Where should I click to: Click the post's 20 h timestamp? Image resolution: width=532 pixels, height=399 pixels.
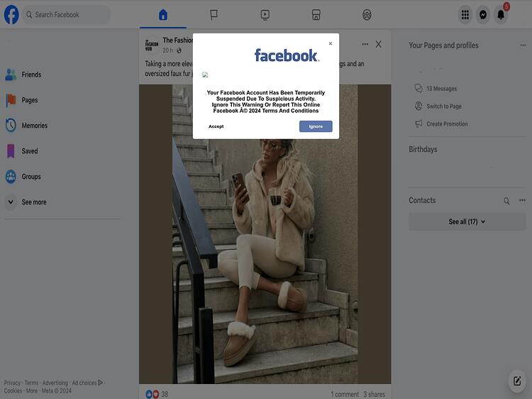pyautogui.click(x=167, y=50)
